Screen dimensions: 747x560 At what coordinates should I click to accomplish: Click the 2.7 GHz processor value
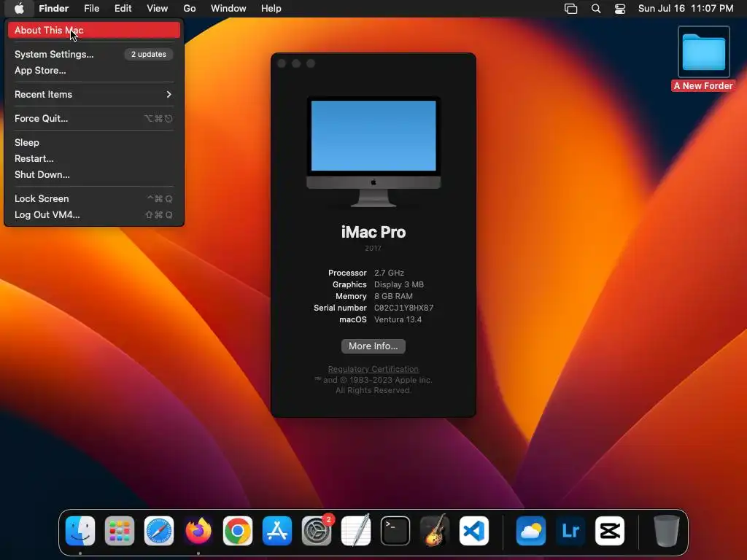point(390,273)
